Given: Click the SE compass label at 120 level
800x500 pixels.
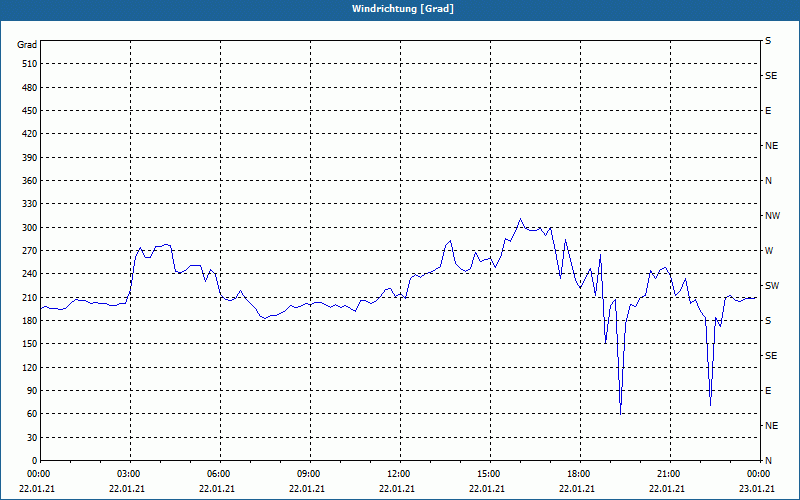Looking at the screenshot, I should [x=771, y=356].
